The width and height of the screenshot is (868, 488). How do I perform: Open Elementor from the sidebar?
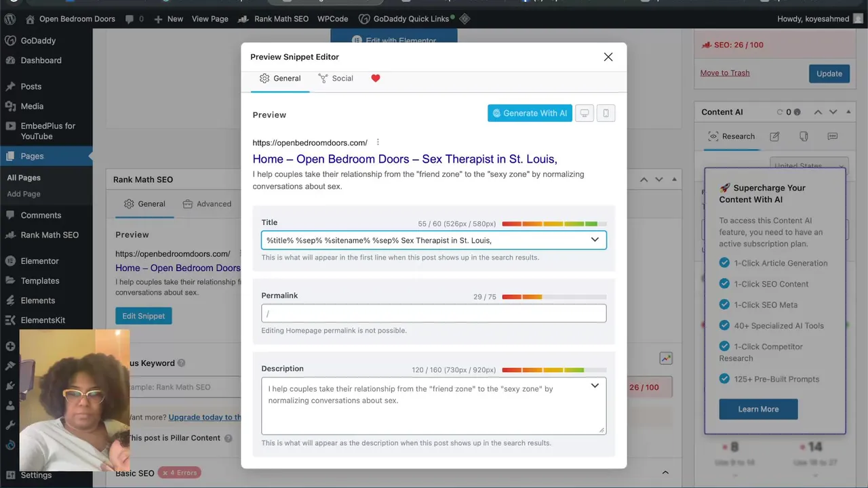[39, 261]
